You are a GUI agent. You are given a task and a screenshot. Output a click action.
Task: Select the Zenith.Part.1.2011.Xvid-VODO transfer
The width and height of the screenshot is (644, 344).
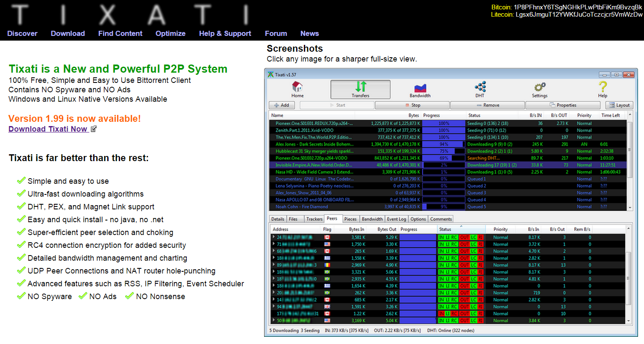click(x=447, y=130)
